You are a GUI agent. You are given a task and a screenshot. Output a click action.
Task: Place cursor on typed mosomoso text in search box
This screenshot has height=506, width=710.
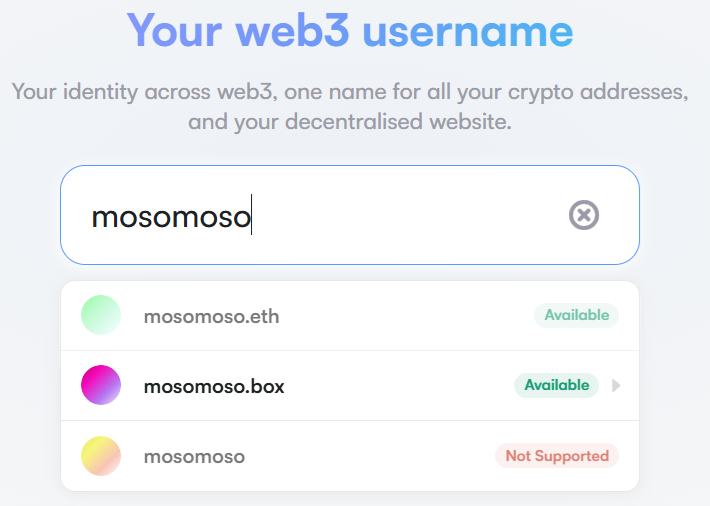click(x=171, y=217)
